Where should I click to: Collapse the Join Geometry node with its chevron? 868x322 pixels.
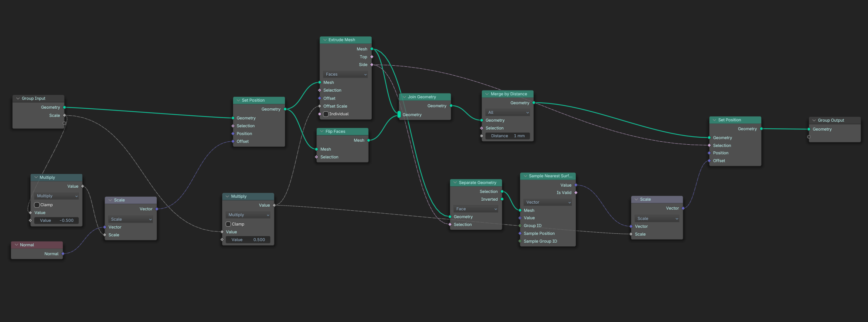pos(404,97)
